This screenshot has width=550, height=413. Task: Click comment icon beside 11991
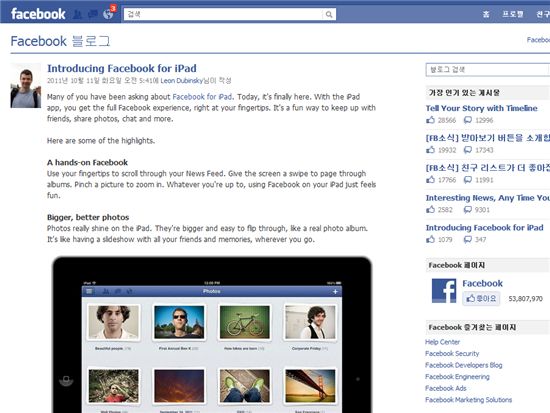point(468,180)
